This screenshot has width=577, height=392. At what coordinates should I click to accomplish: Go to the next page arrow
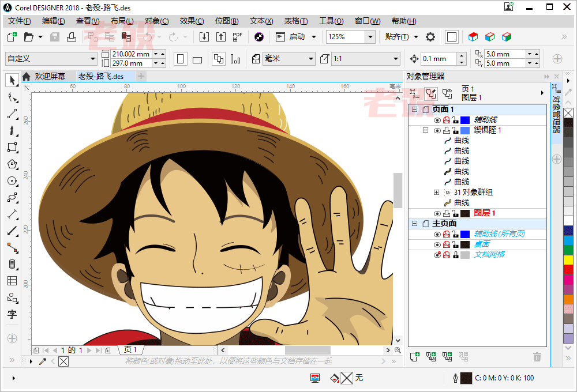pos(89,350)
